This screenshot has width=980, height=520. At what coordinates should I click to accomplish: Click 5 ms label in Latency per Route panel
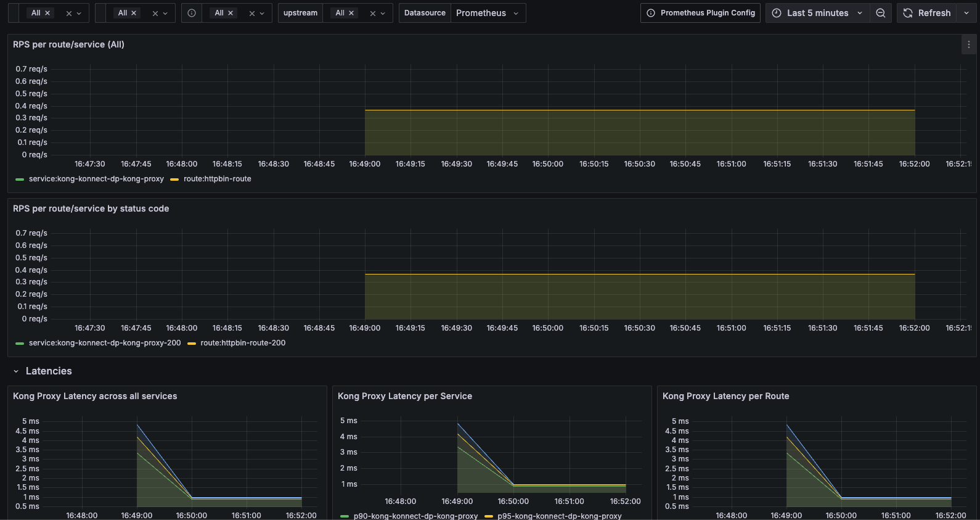(x=680, y=421)
